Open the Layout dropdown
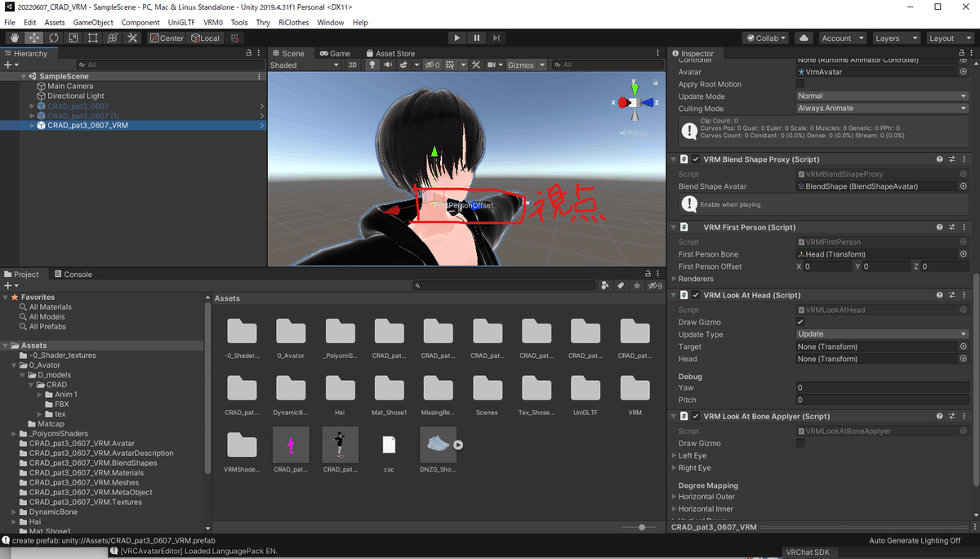Screen dimensions: 980x559 coord(949,38)
